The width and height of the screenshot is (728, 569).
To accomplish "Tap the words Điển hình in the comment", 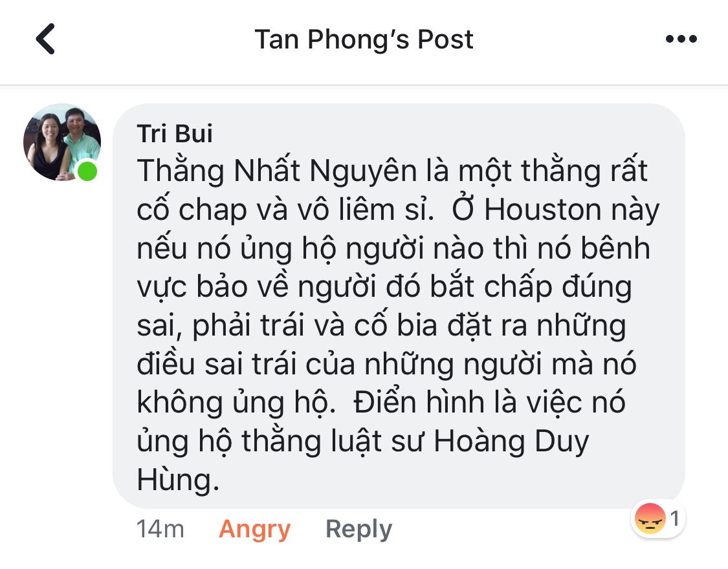I will pyautogui.click(x=419, y=402).
